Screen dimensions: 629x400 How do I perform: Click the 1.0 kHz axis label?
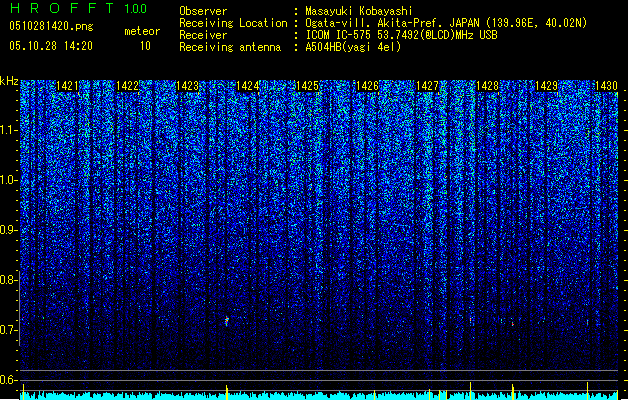point(9,180)
